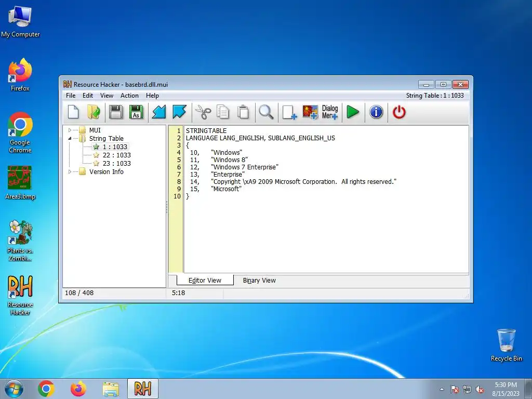The width and height of the screenshot is (532, 399).
Task: Open the Edit menu
Action: 87,96
